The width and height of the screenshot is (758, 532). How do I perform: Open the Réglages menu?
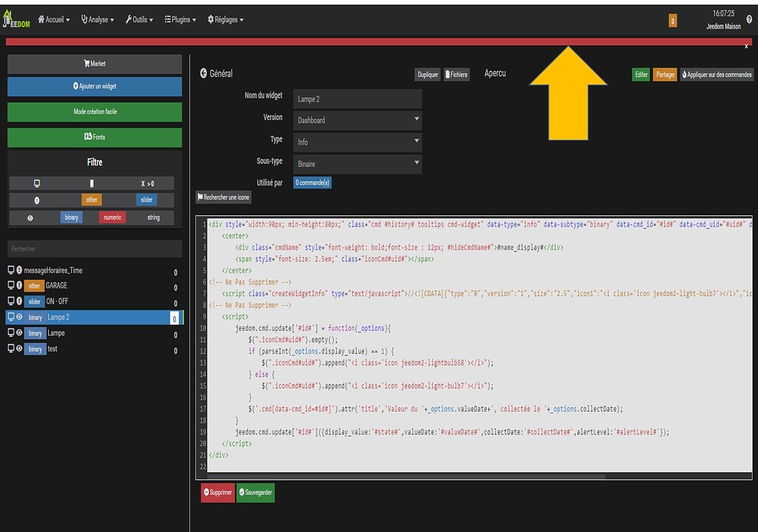point(225,19)
